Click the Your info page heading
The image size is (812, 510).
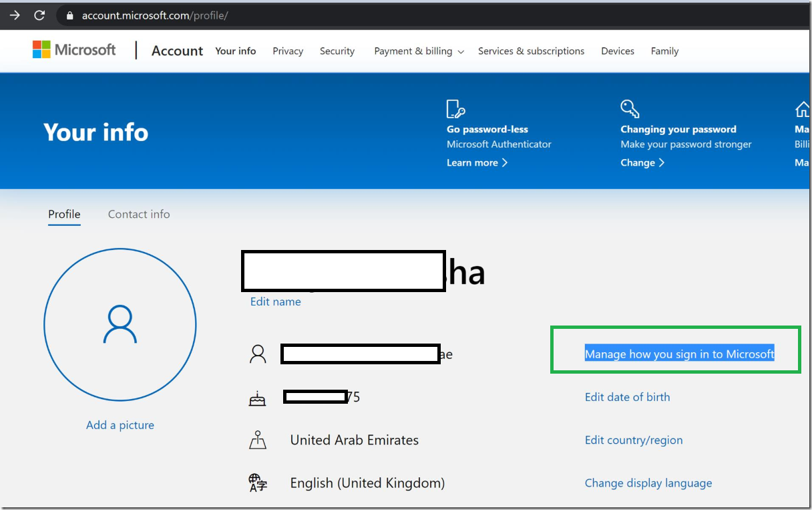tap(96, 132)
